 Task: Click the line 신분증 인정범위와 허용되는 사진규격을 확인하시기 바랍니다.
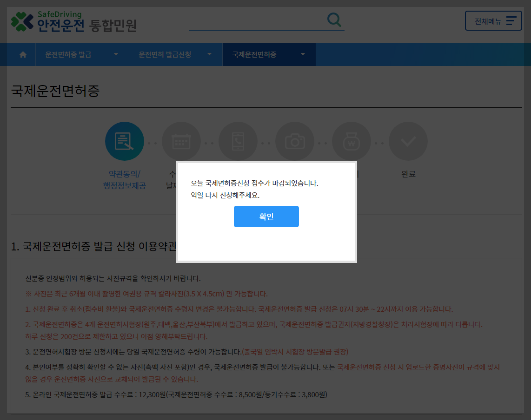pyautogui.click(x=113, y=279)
